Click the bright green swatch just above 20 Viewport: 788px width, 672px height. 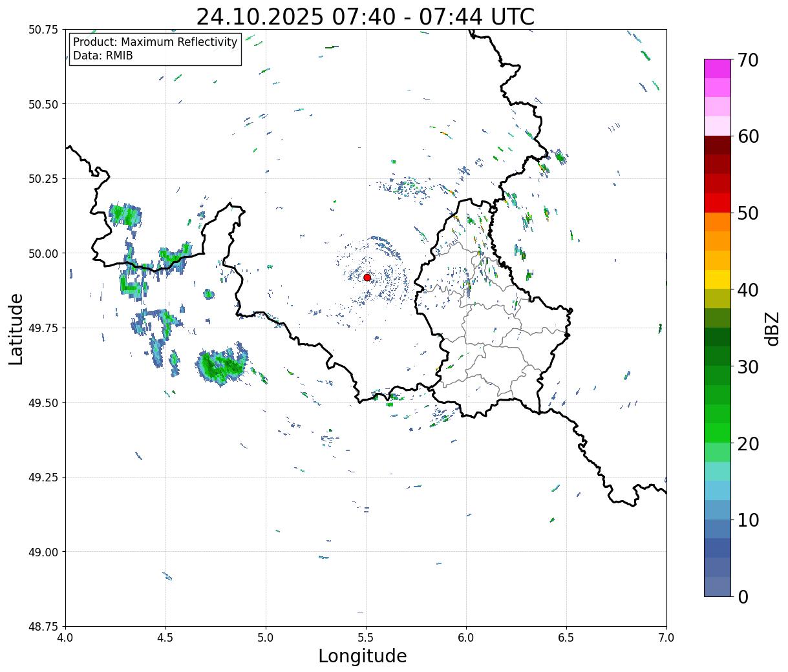point(718,433)
